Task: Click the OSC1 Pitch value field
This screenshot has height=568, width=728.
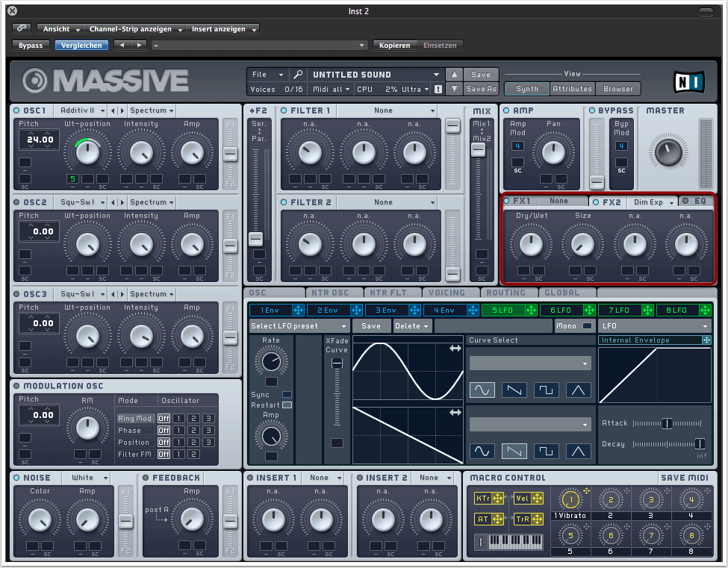Action: pos(40,140)
